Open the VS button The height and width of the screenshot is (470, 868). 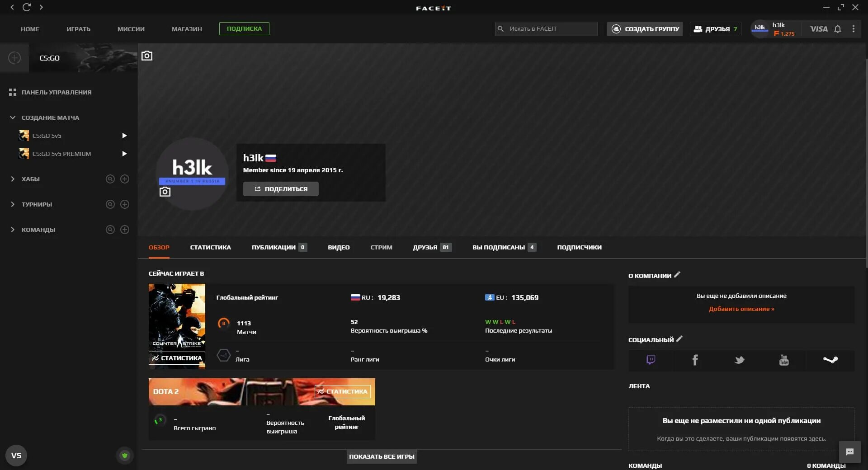(16, 456)
